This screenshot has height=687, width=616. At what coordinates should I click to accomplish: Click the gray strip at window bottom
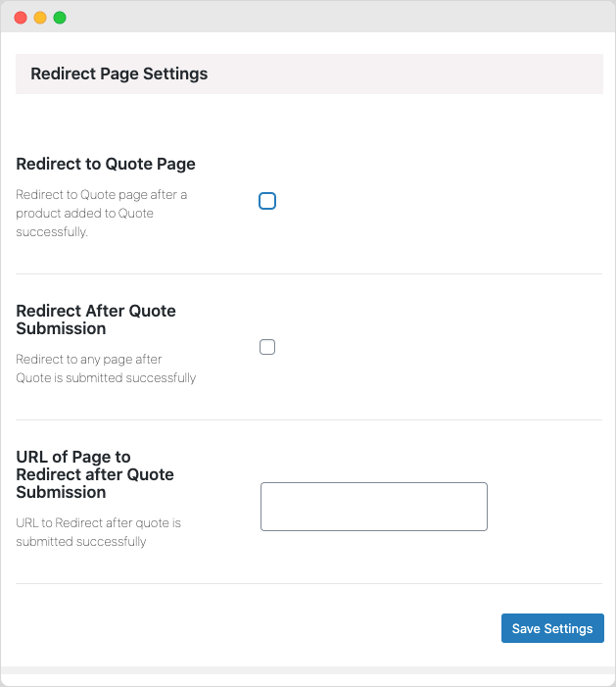tap(308, 670)
